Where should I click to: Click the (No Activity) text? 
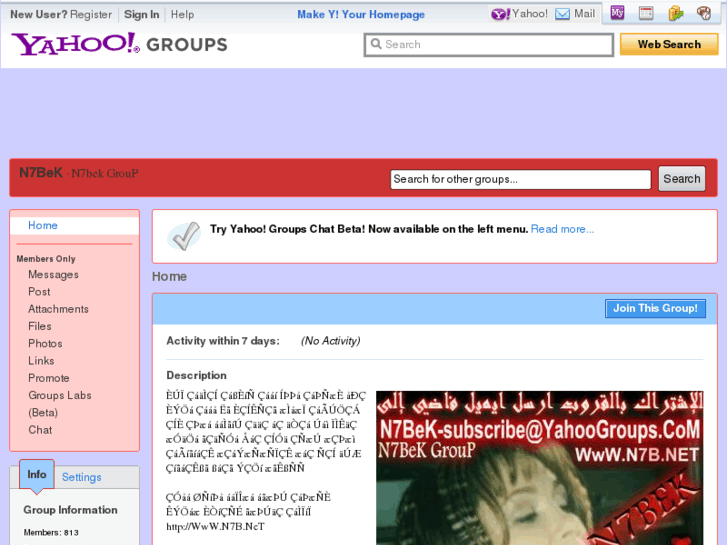331,341
